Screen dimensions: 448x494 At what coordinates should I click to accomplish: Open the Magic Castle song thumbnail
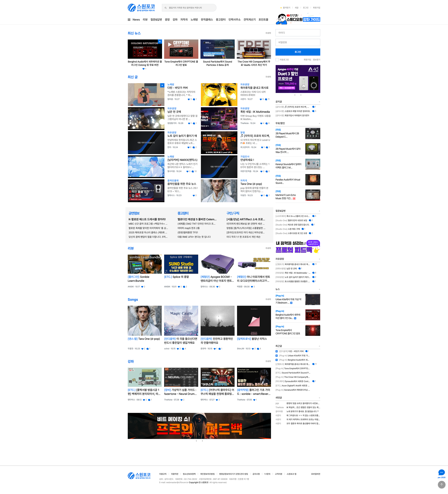(x=181, y=320)
